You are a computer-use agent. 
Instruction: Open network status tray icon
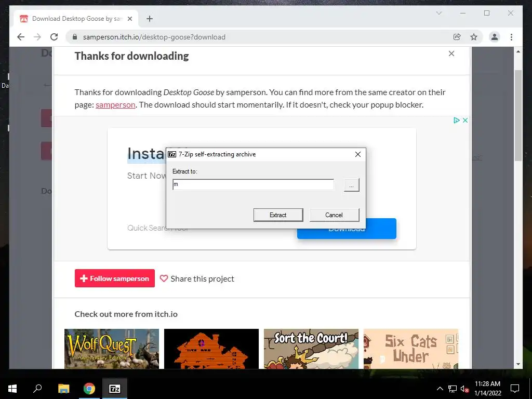(453, 389)
